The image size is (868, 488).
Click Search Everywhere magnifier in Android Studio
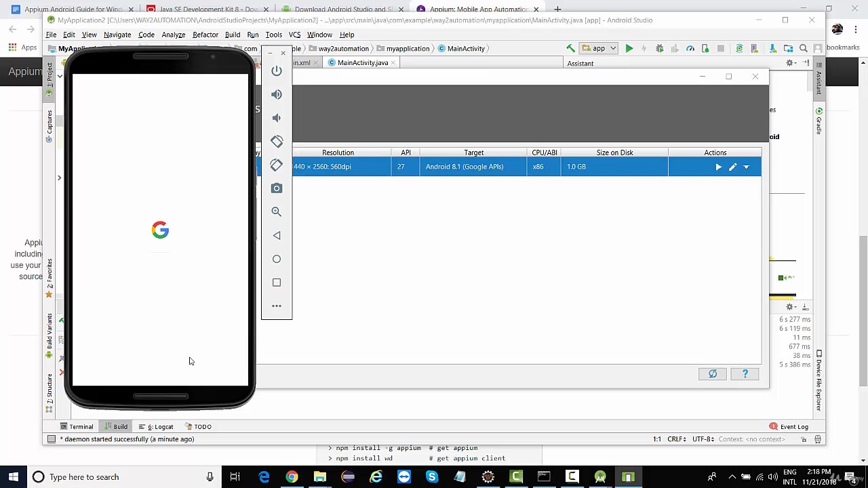coord(804,48)
